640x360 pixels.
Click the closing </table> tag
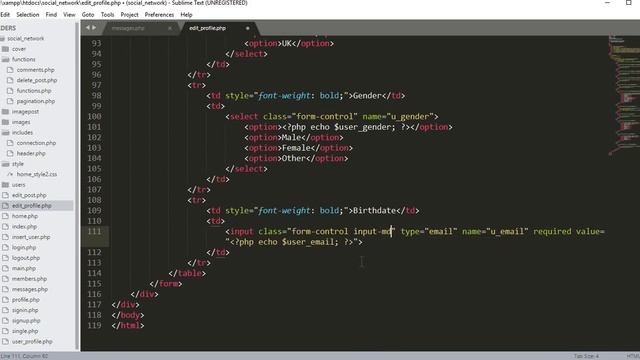coord(187,273)
